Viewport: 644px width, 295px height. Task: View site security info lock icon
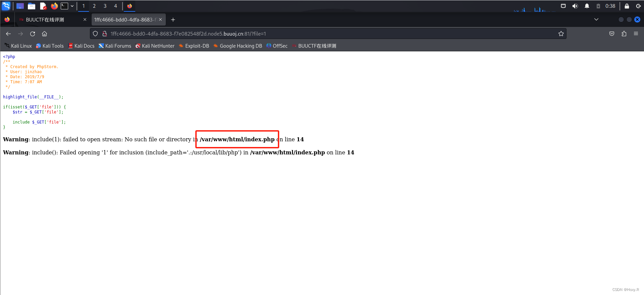tap(105, 34)
